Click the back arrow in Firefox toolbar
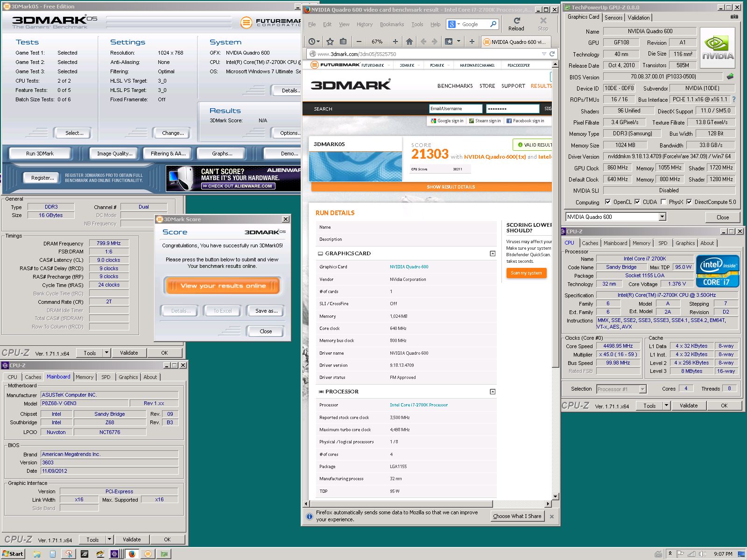Viewport: 747px width, 560px height. pyautogui.click(x=423, y=42)
